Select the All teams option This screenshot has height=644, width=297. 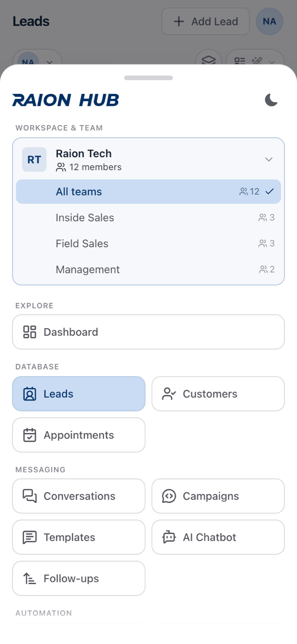[x=148, y=192]
